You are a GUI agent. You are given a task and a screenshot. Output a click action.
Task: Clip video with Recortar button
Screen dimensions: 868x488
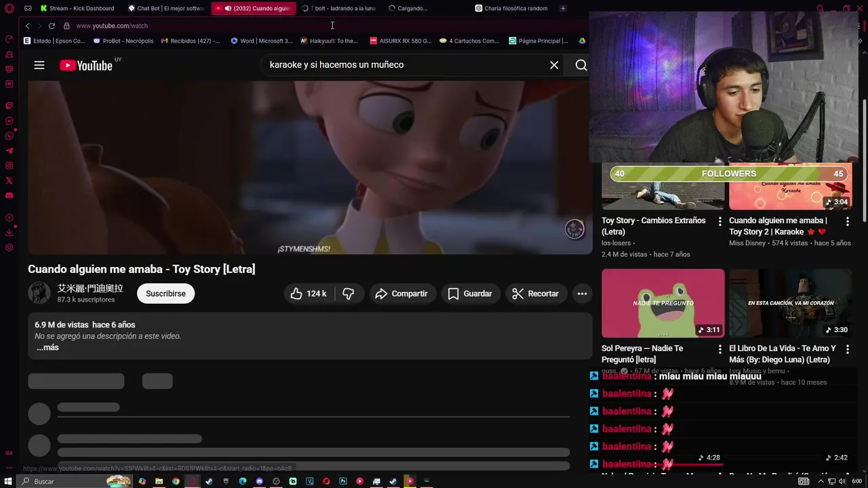536,293
